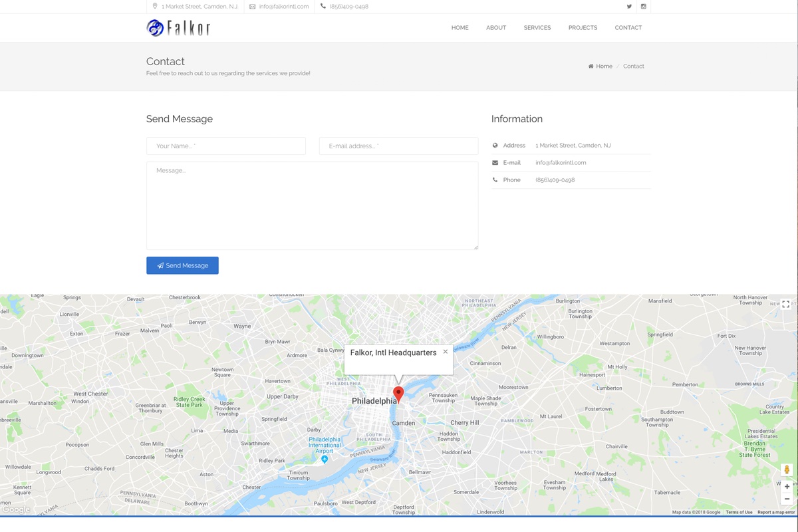This screenshot has height=532, width=798.
Task: Click inside the Message text area
Action: [x=312, y=205]
